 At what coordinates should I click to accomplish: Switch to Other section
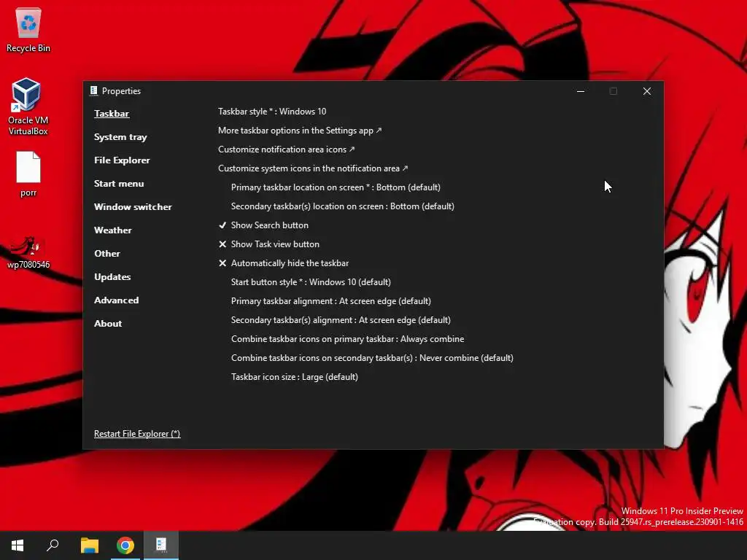pos(107,253)
